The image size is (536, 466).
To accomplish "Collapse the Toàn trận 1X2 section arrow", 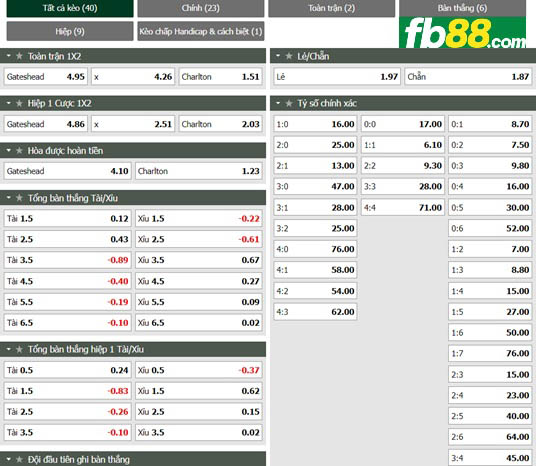I will tap(9, 56).
